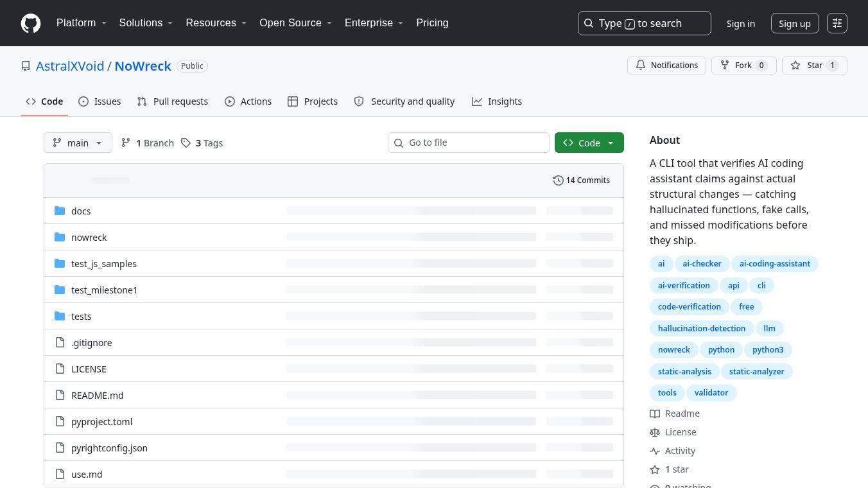View the 14 Commits history link

(582, 180)
